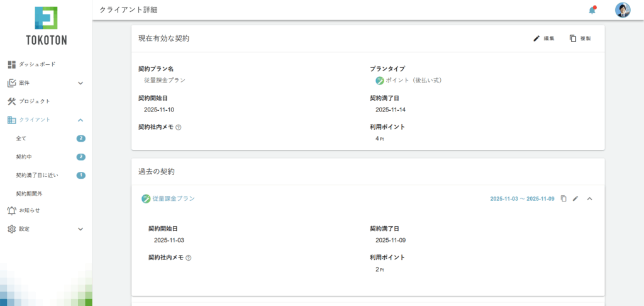Viewport: 644px width, 306px height.
Task: Click the point plan type icon
Action: pos(380,81)
